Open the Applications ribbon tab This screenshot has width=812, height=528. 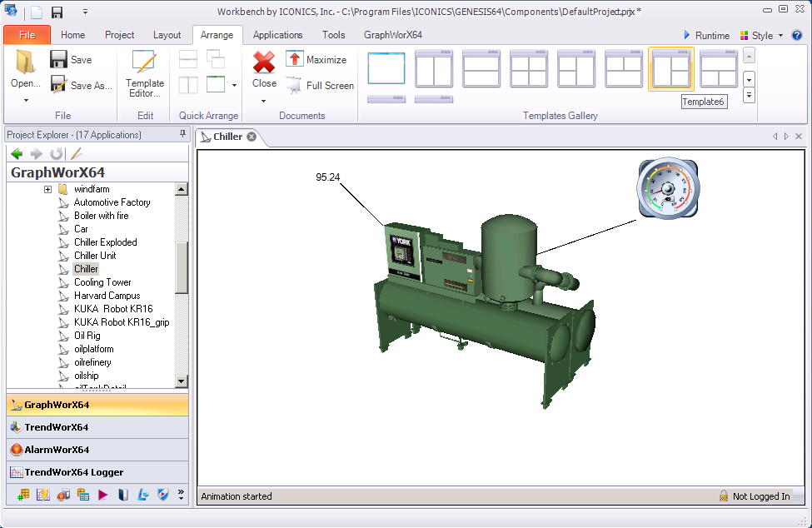(x=277, y=35)
